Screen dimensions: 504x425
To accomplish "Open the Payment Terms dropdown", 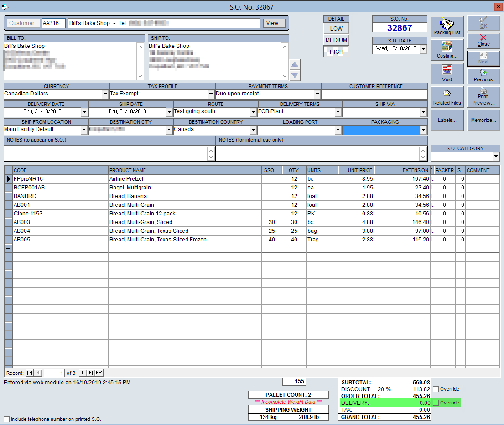I will 317,94.
